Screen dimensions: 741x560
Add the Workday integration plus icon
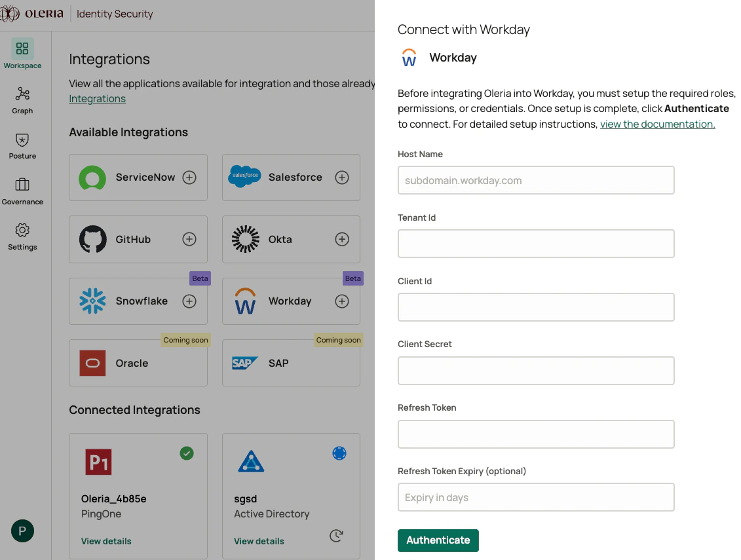coord(342,301)
